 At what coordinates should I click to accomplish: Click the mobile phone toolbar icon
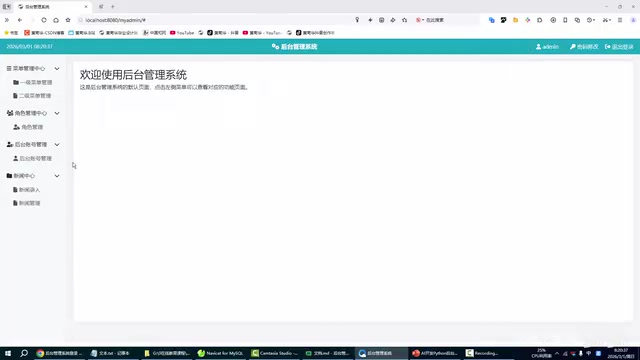point(565,20)
